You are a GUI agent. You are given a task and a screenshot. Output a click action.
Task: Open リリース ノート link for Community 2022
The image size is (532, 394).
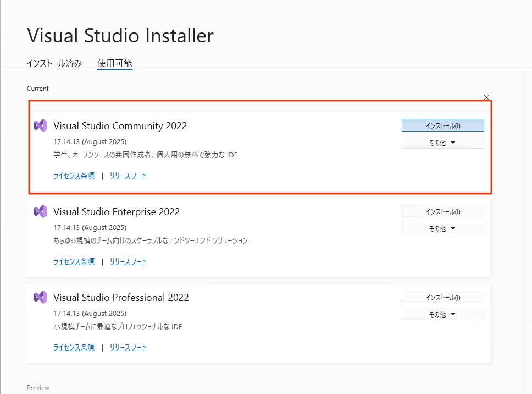[128, 176]
